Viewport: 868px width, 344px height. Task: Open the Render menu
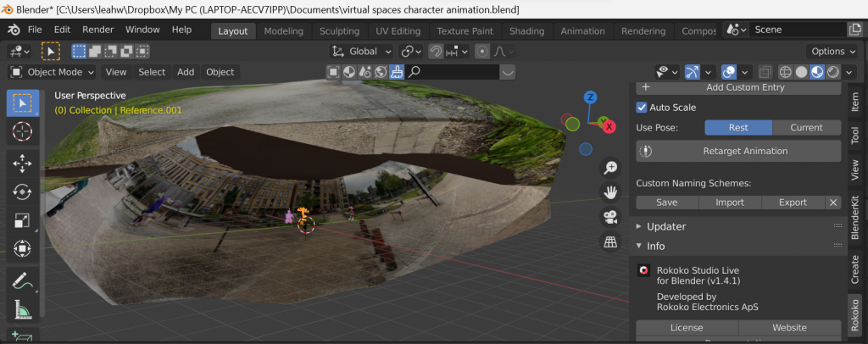(x=98, y=30)
